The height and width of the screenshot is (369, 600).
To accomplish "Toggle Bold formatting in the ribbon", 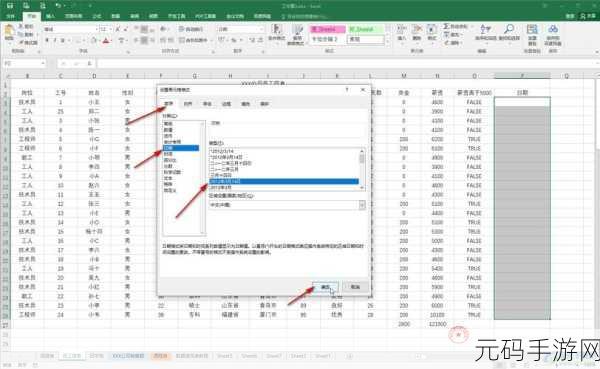I will [x=47, y=40].
